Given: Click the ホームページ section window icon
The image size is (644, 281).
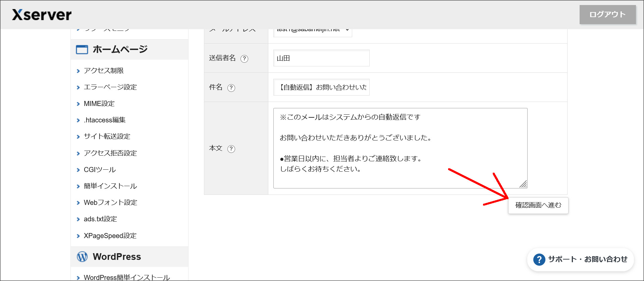Looking at the screenshot, I should coord(82,50).
